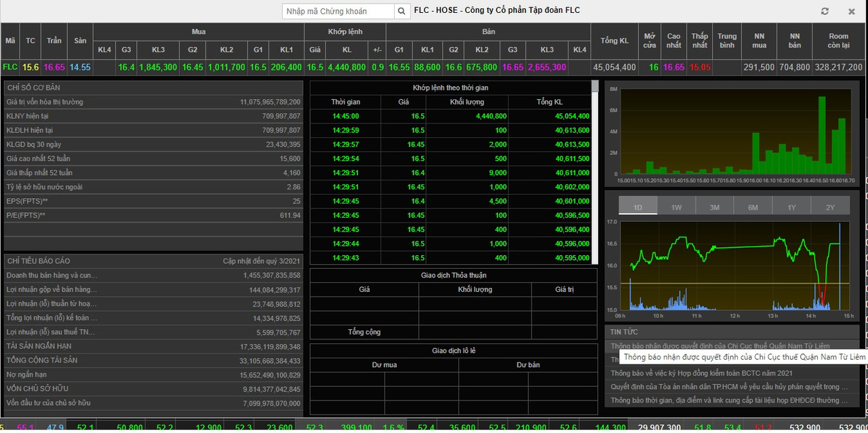Click the EPS(FPTS)** row label

26,201
